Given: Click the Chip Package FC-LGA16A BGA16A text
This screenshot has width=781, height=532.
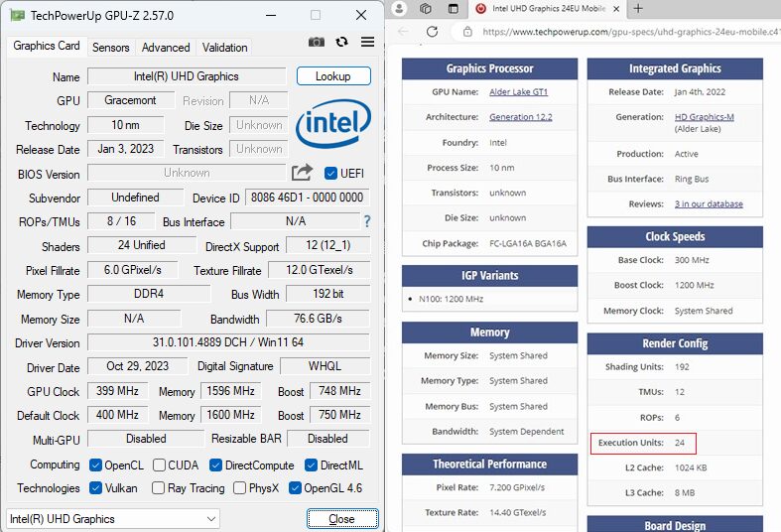Looking at the screenshot, I should (528, 243).
